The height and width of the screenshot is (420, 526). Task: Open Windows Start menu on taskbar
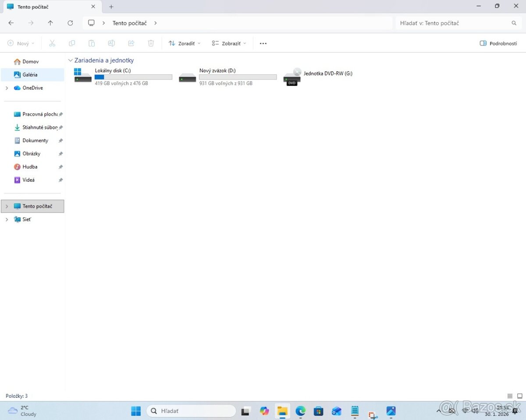pos(136,411)
